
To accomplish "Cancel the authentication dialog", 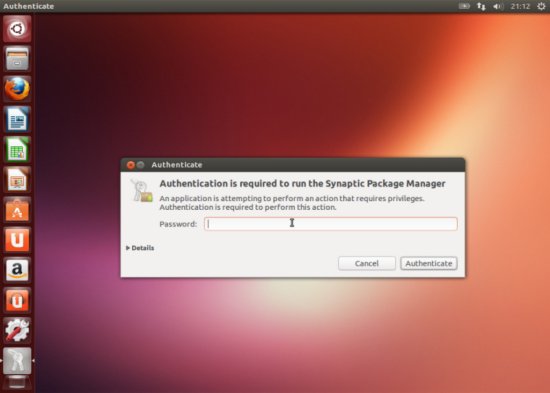I will 367,264.
